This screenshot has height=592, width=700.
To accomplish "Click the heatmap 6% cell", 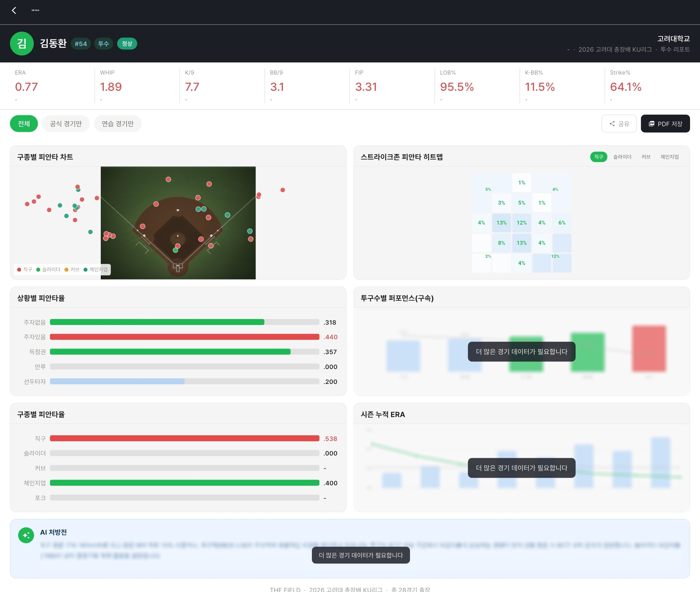I will (x=562, y=223).
